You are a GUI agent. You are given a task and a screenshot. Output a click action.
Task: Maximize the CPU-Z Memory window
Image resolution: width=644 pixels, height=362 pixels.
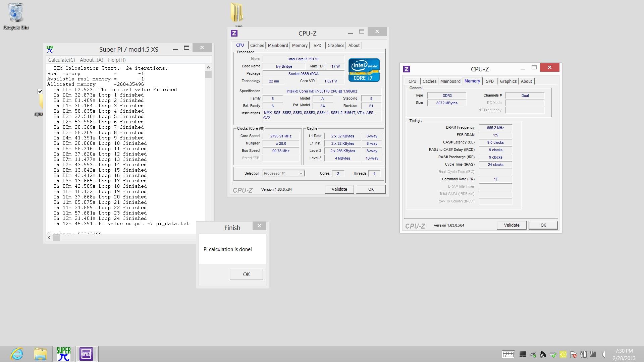click(x=534, y=68)
